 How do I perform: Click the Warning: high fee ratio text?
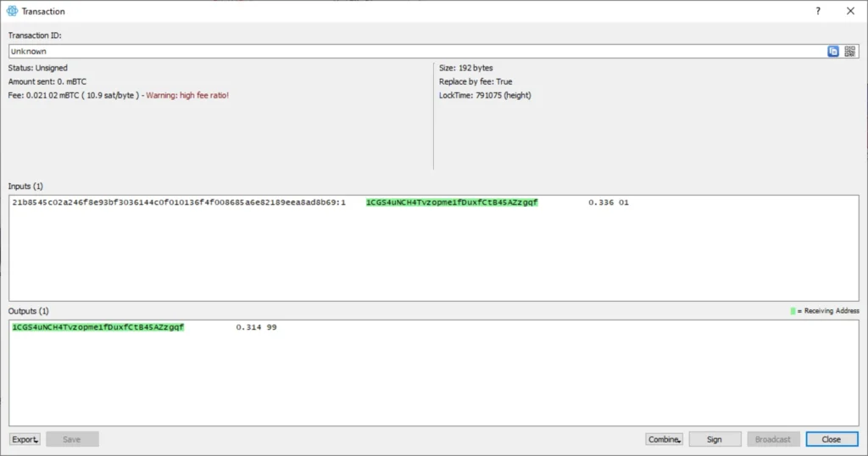click(187, 96)
